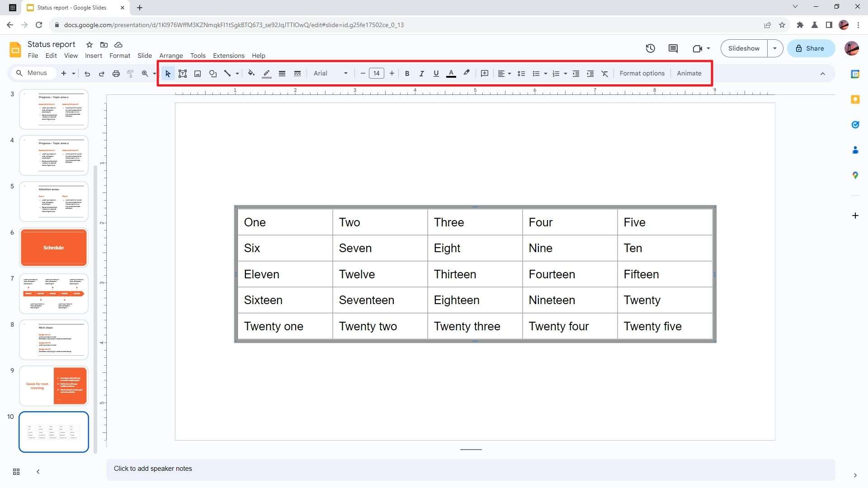Open the text align dropdown

504,74
